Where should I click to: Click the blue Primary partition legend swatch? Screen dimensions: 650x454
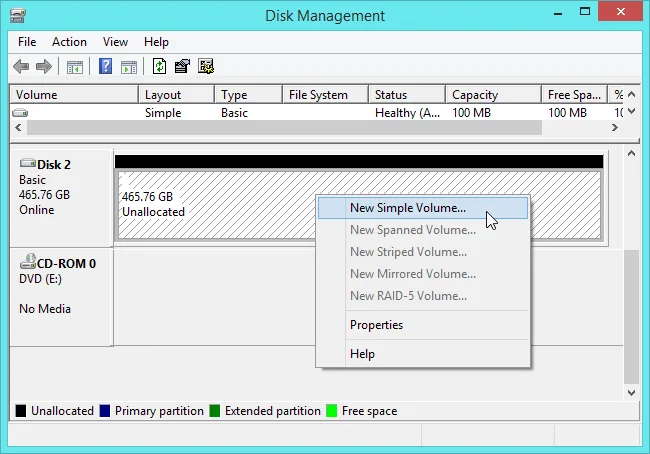tap(105, 411)
